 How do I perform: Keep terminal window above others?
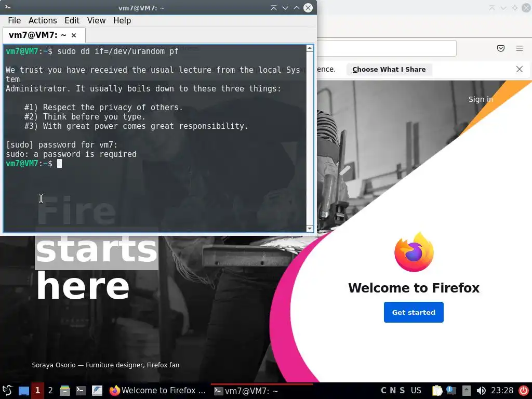click(x=273, y=8)
